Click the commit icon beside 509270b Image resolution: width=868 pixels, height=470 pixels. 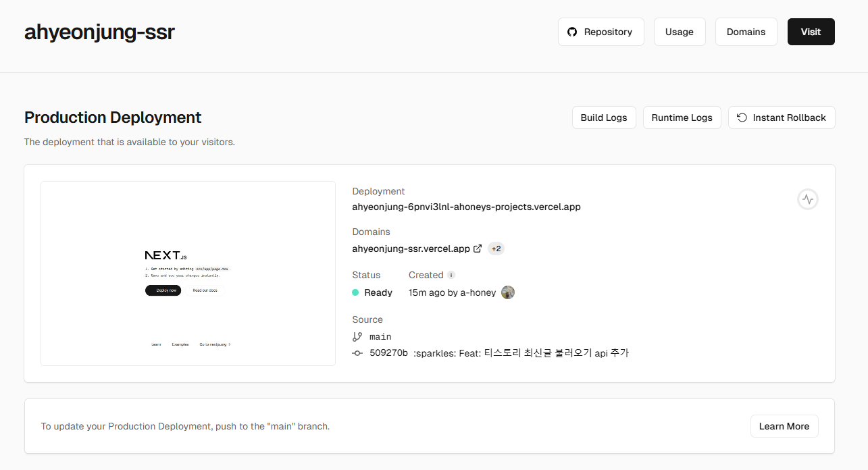357,353
